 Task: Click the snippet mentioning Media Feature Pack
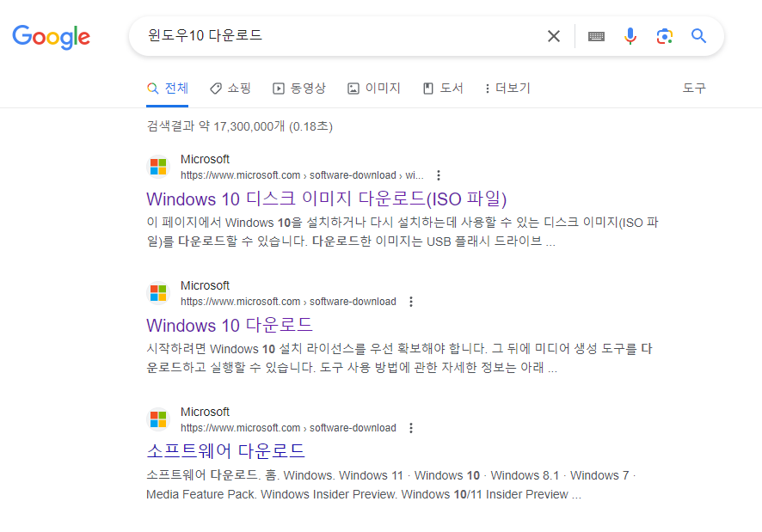click(x=391, y=485)
